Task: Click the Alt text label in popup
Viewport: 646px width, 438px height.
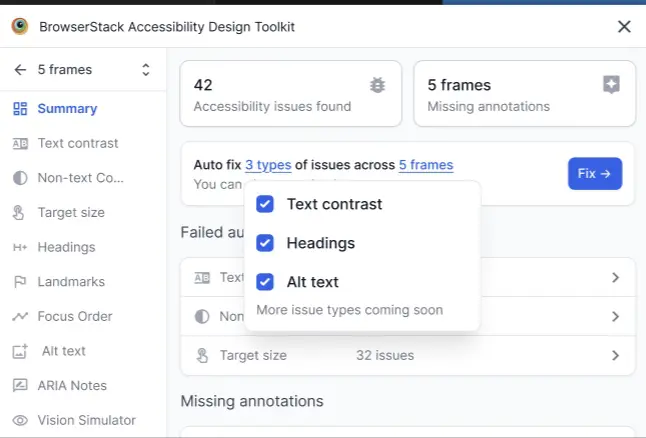Action: pyautogui.click(x=313, y=282)
